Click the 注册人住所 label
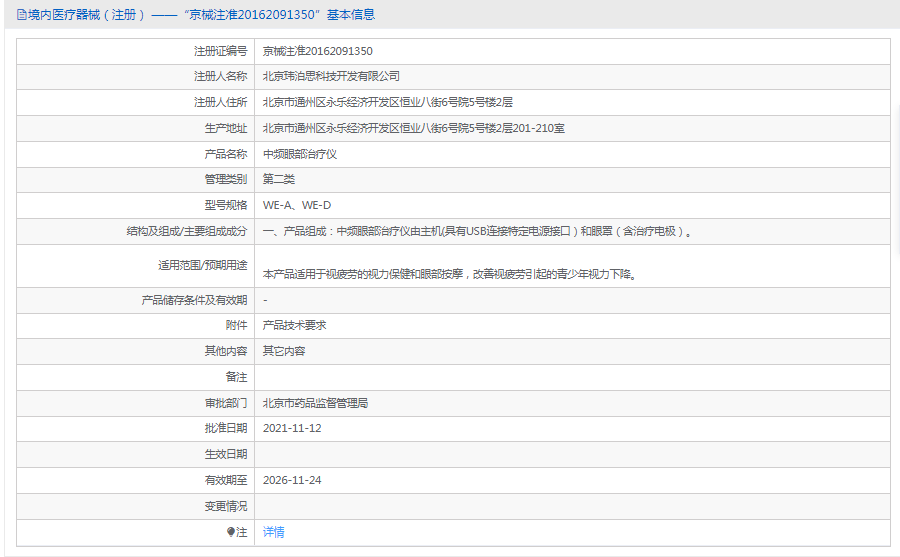 [x=220, y=102]
